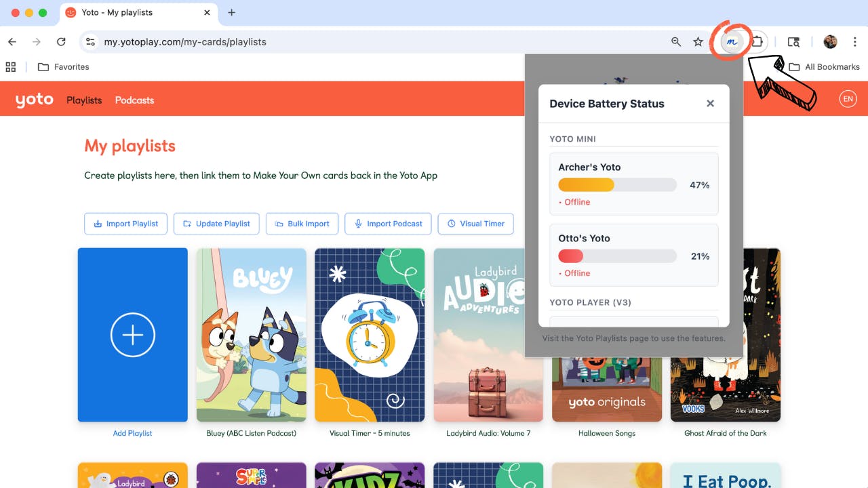Screen dimensions: 868x488
Task: Click 'Halloween Songs' title text
Action: 607,433
